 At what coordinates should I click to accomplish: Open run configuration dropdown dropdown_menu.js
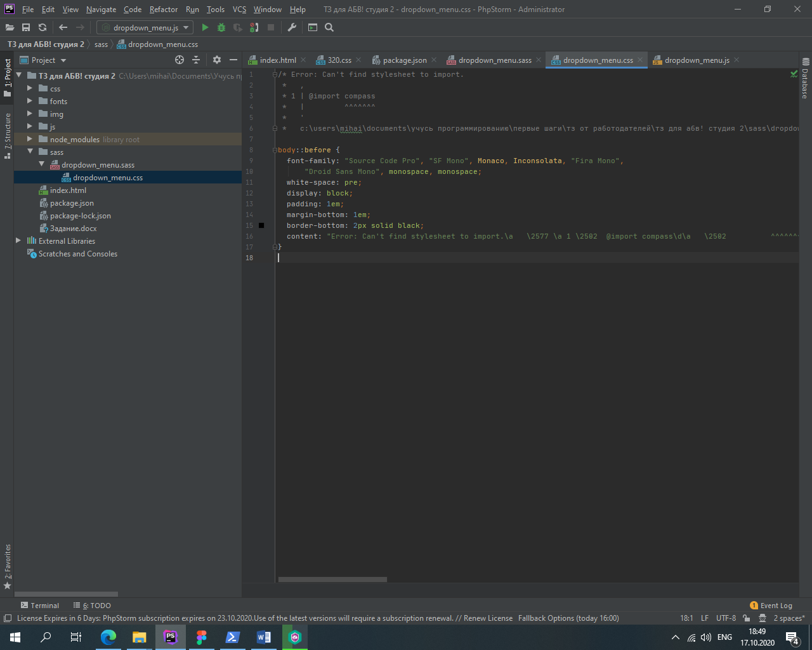point(145,27)
